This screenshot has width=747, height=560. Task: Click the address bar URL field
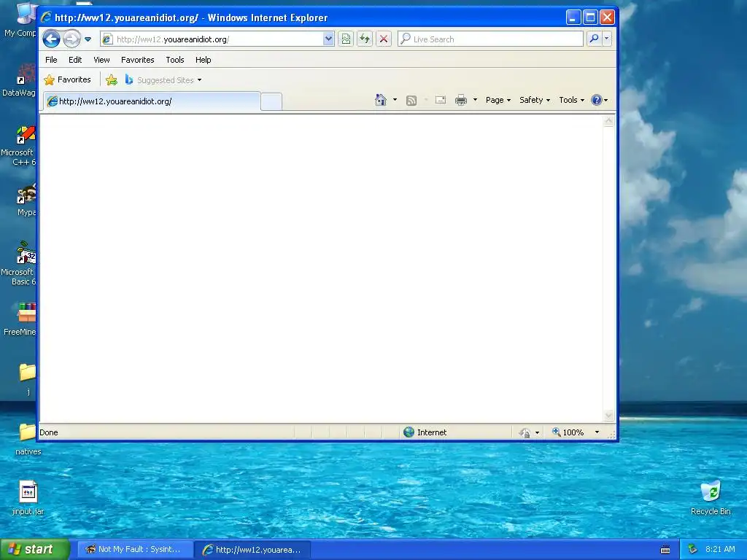tap(212, 39)
